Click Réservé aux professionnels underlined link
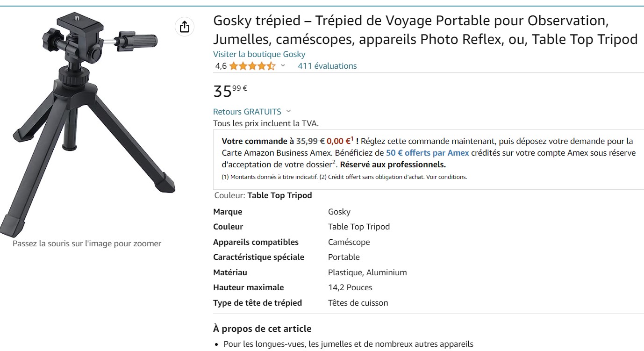The width and height of the screenshot is (644, 351). [x=393, y=165]
